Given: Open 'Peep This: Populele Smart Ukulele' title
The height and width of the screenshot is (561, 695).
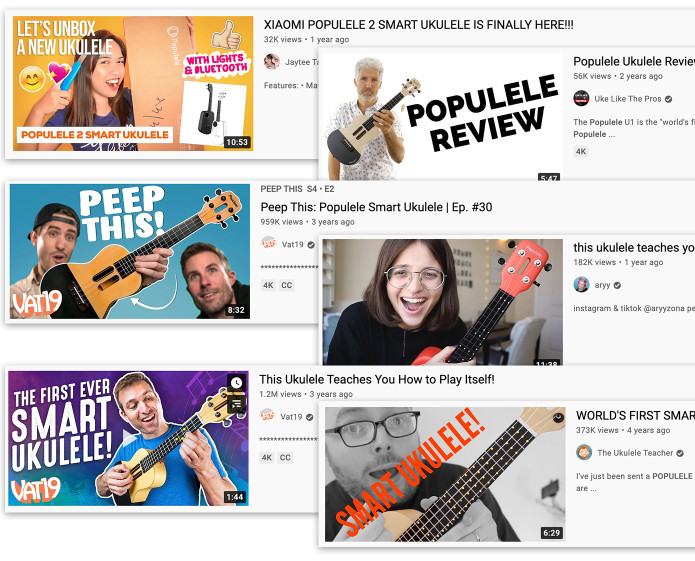Looking at the screenshot, I should coord(376,207).
